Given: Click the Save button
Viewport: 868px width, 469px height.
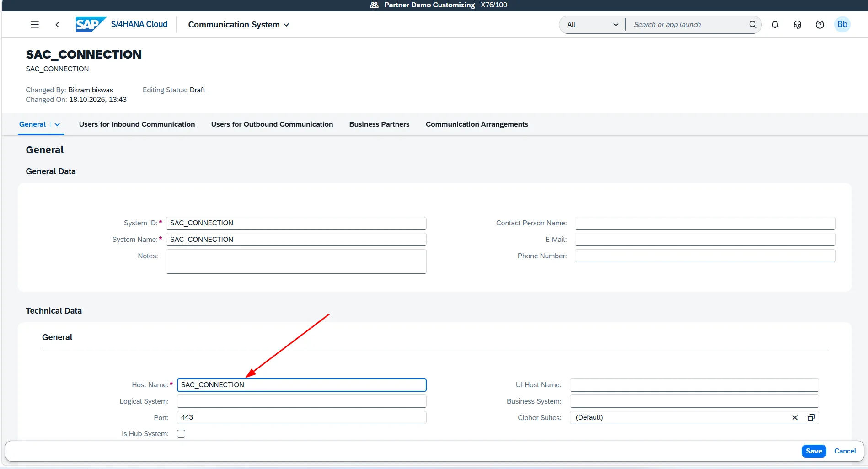Looking at the screenshot, I should coord(814,451).
